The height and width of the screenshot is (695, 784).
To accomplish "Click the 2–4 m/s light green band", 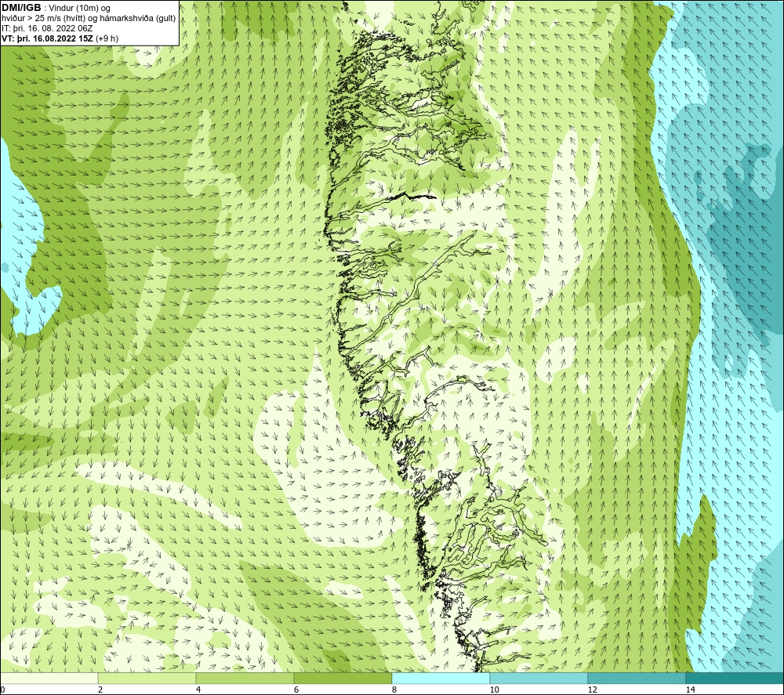I will [147, 678].
